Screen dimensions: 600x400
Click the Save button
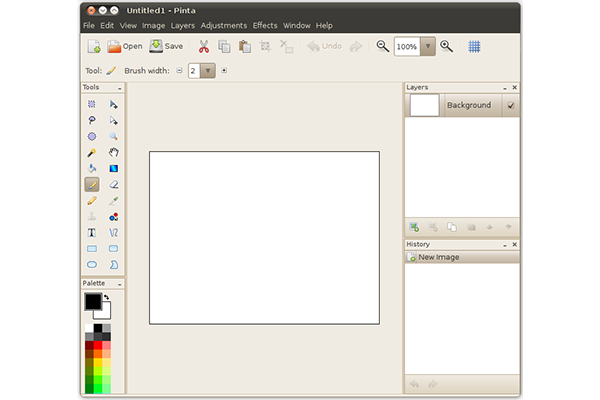pos(166,46)
